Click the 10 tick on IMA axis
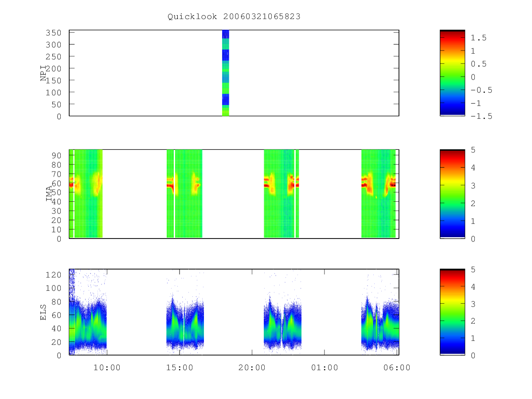The width and height of the screenshot is (532, 399). [56, 229]
